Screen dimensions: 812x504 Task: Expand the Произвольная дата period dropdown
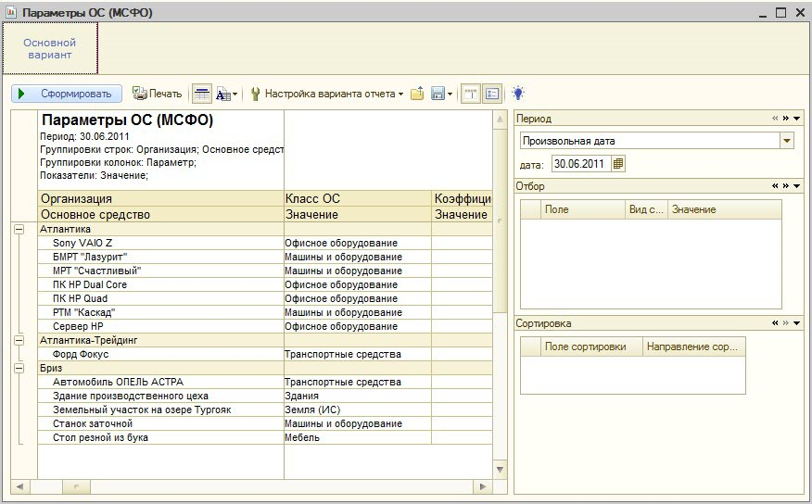(x=787, y=141)
